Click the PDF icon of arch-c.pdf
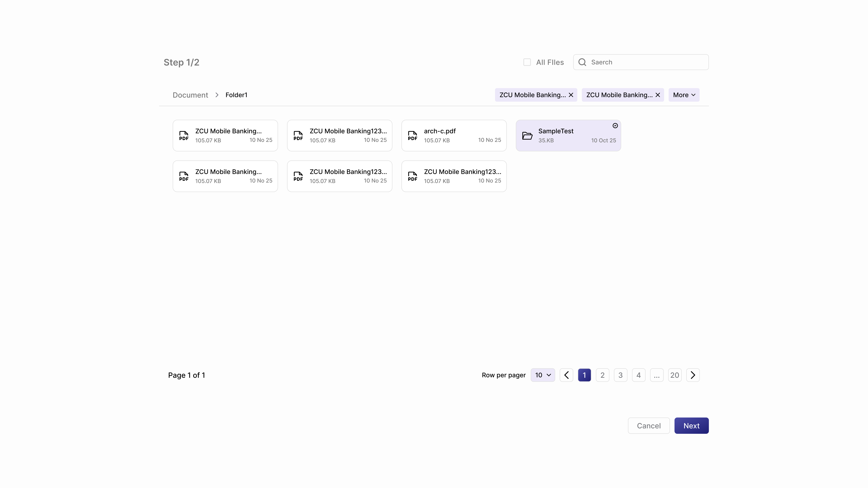 [x=412, y=136]
